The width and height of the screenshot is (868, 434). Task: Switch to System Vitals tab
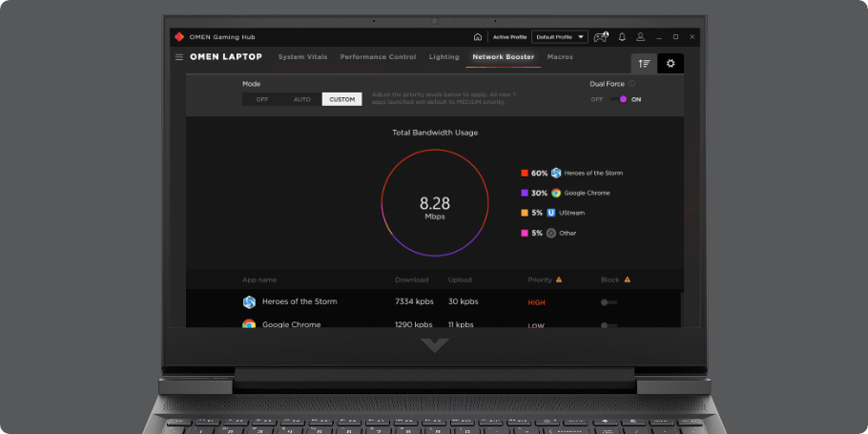click(x=302, y=57)
